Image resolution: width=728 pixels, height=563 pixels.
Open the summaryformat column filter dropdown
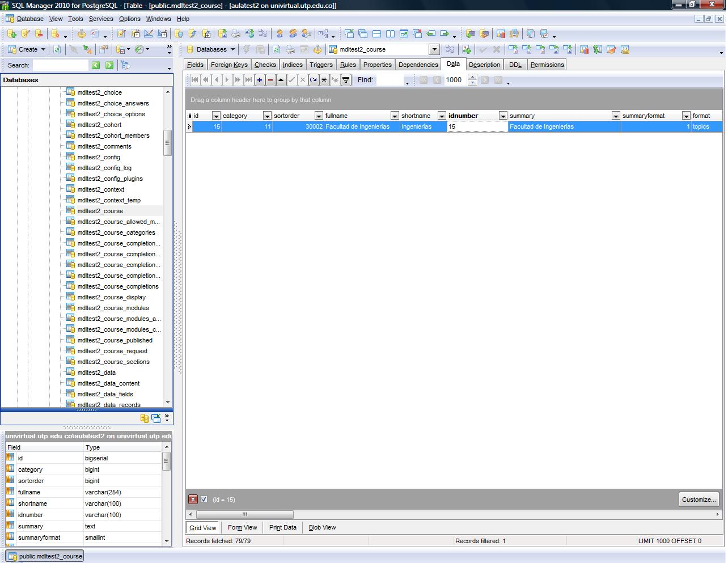tap(686, 116)
